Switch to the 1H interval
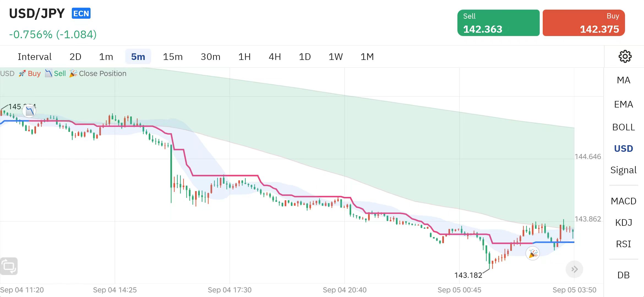 point(244,57)
